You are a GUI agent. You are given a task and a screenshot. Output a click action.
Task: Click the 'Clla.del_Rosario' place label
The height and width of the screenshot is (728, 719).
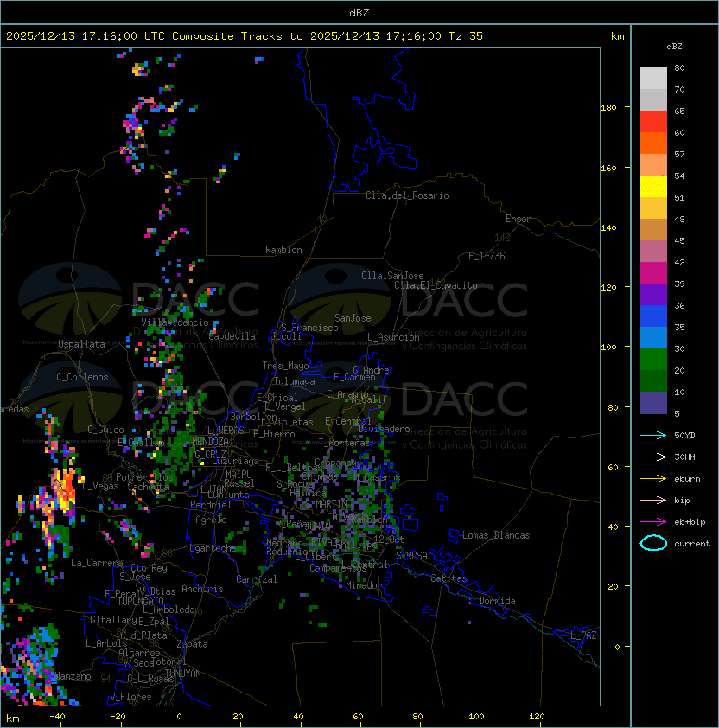tap(407, 195)
